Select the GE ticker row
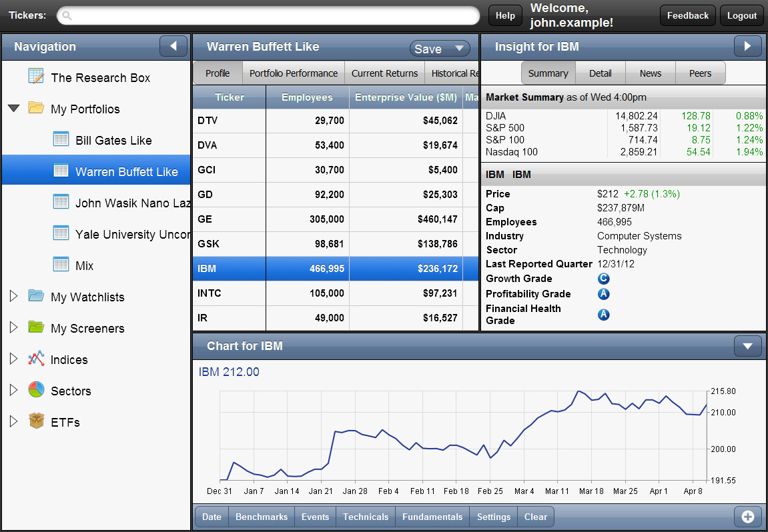Screen dimensions: 768x532 pos(336,219)
